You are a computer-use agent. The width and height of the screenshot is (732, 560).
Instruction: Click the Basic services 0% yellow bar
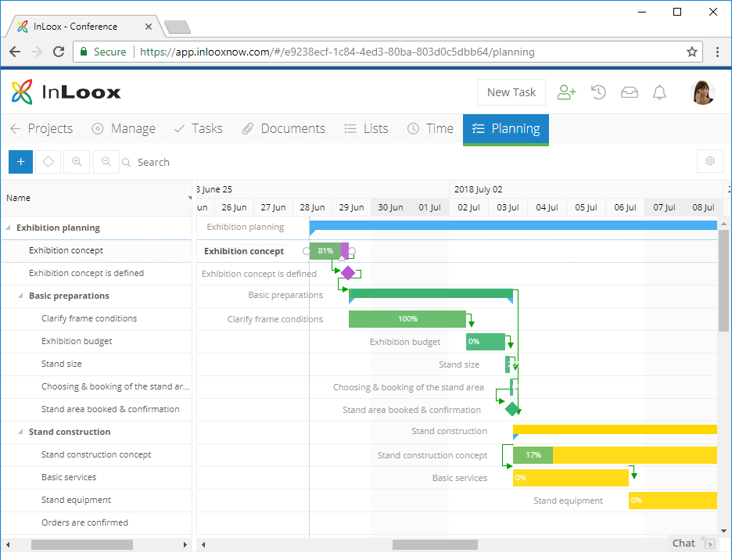pos(570,477)
